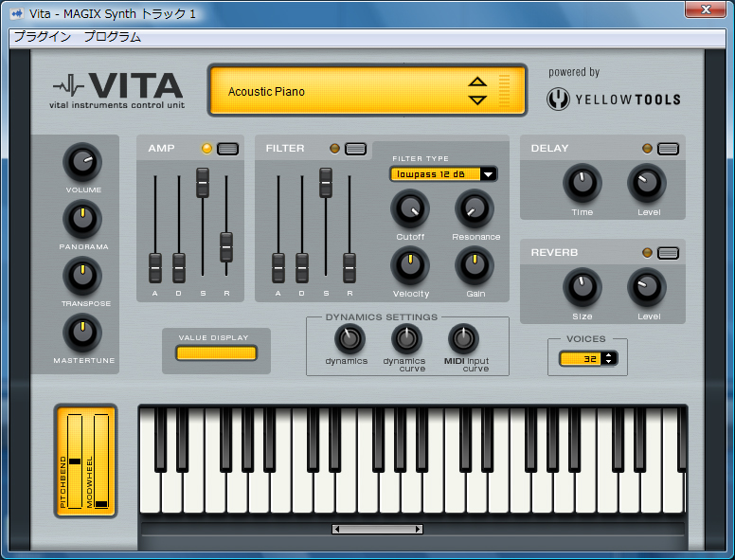Click the Reverb Level knob
The width and height of the screenshot is (735, 560).
(647, 287)
